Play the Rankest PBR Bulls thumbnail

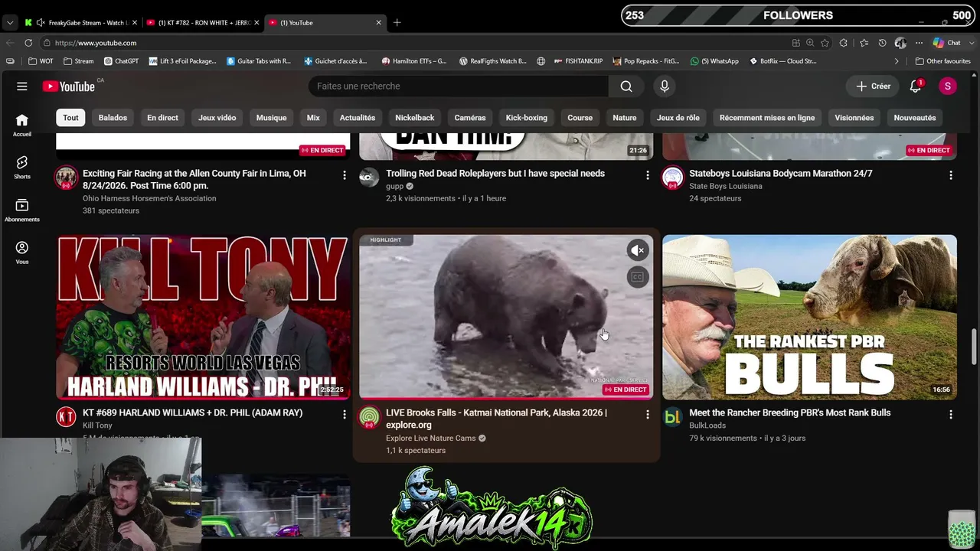tap(809, 318)
